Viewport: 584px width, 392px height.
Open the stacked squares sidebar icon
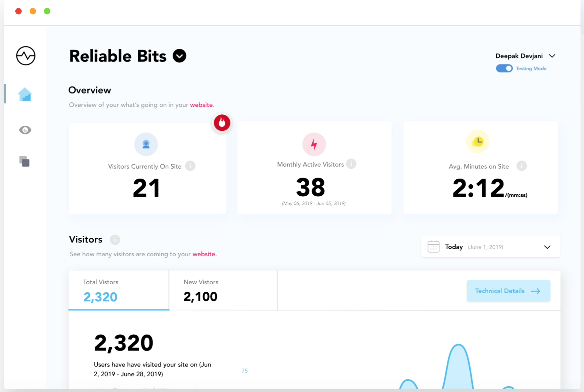[24, 161]
